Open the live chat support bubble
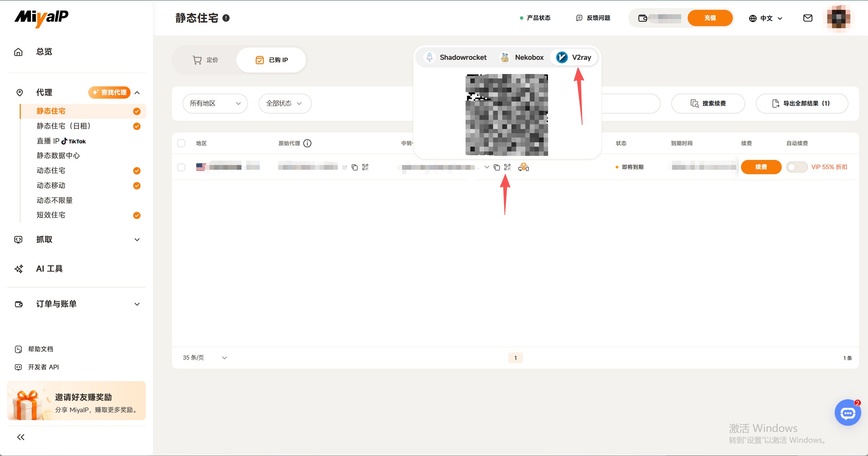Viewport: 868px width, 456px height. click(848, 413)
